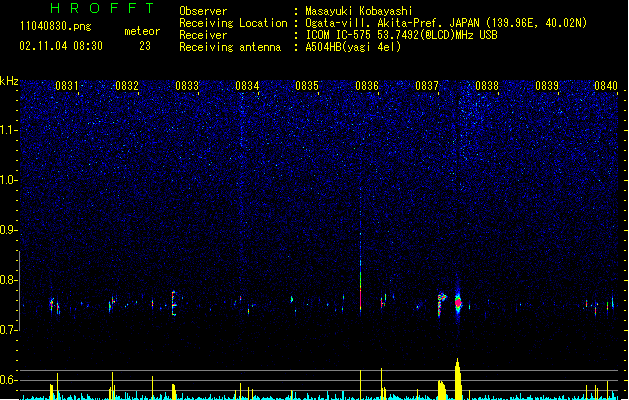Click the 0836 time marker

[367, 86]
